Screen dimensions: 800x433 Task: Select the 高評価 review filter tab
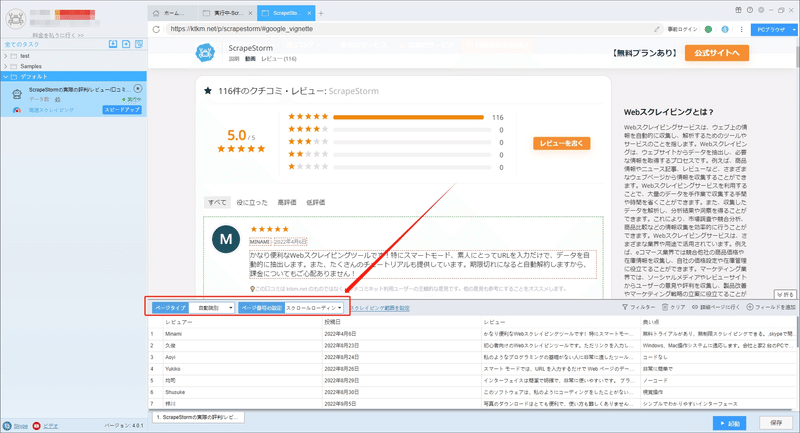[287, 202]
